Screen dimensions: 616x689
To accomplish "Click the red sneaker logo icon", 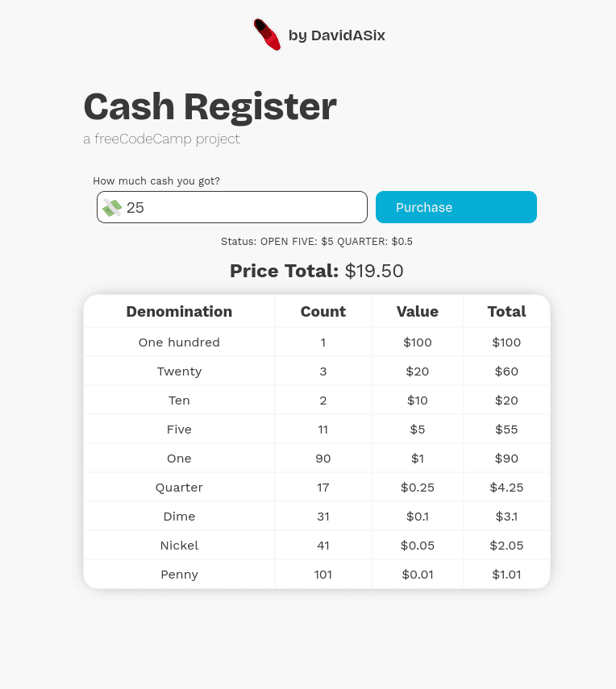I will click(266, 35).
